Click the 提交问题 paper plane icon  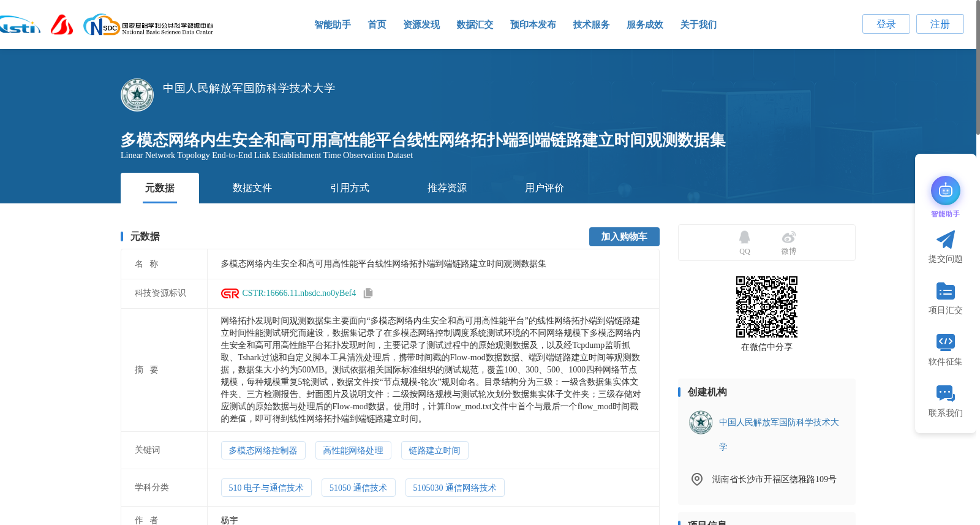pos(946,240)
